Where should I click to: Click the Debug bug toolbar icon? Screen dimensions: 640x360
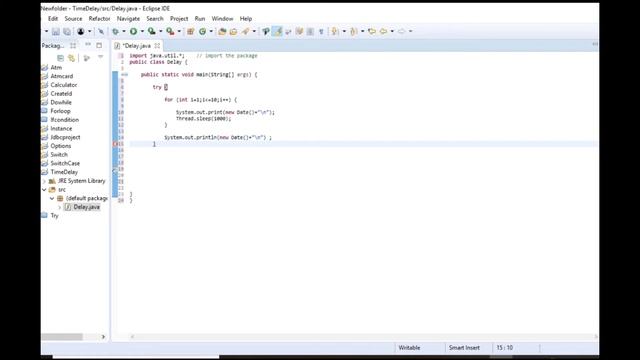pyautogui.click(x=116, y=31)
